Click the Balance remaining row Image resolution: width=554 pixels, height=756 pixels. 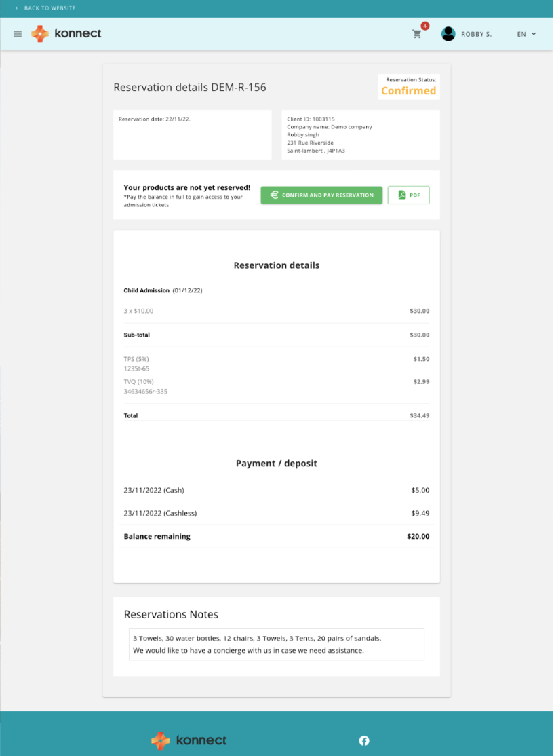pos(277,536)
